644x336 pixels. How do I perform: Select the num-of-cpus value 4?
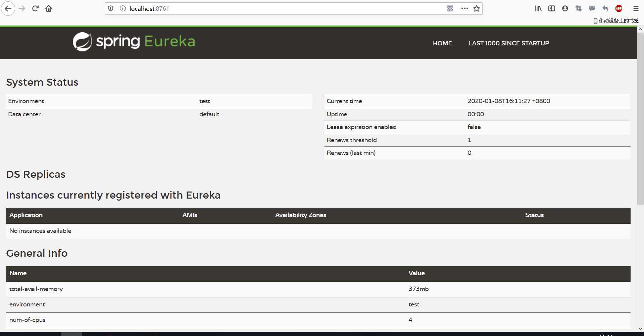pos(410,320)
